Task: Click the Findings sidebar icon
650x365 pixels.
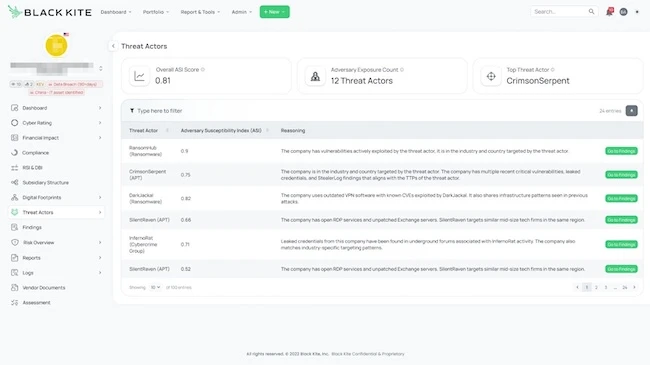Action: (15, 227)
